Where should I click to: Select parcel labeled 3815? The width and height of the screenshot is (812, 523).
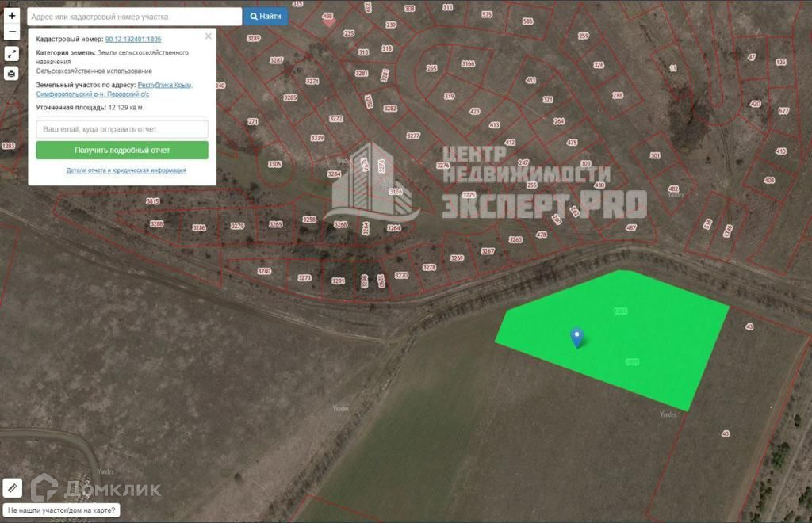click(x=153, y=201)
